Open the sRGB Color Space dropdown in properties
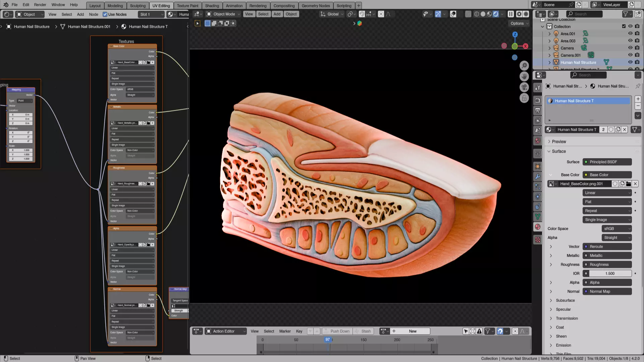This screenshot has height=362, width=644. pos(617,229)
